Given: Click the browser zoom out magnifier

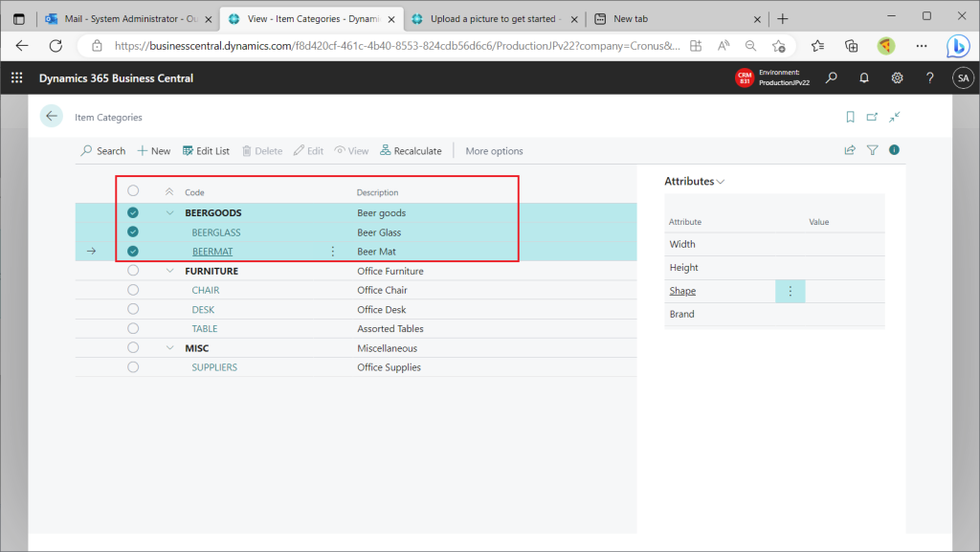Looking at the screenshot, I should [750, 46].
